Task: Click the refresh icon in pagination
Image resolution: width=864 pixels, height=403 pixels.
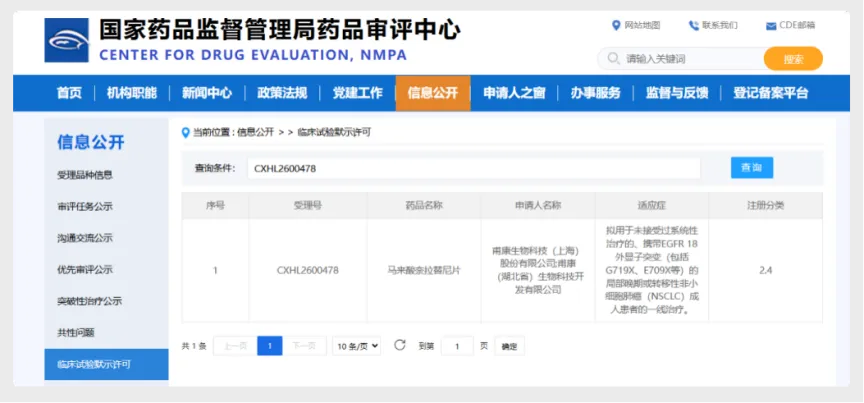Action: 399,345
